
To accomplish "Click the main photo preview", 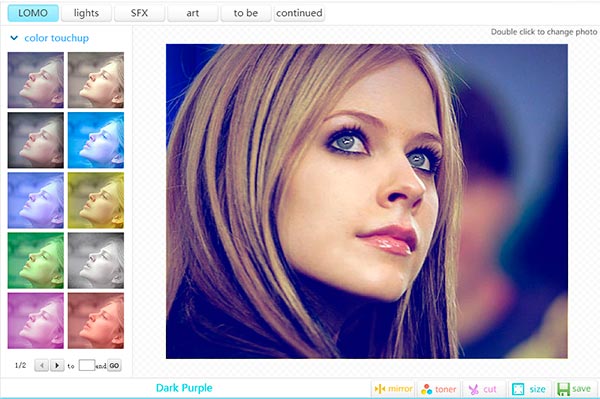I will coord(367,201).
